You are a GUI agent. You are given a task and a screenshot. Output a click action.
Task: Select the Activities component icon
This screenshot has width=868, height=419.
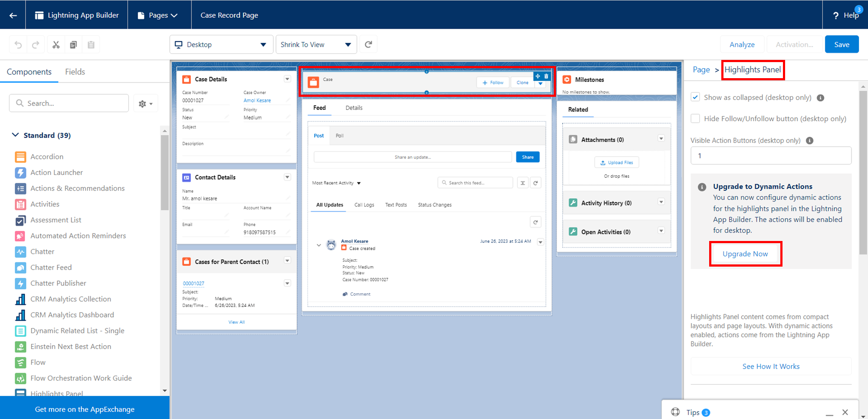pyautogui.click(x=20, y=204)
